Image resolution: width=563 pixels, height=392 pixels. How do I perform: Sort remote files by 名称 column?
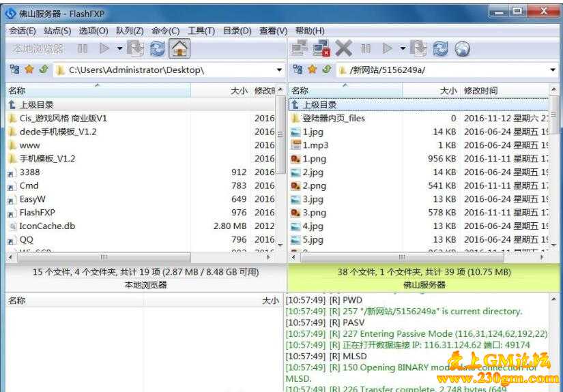(345, 91)
